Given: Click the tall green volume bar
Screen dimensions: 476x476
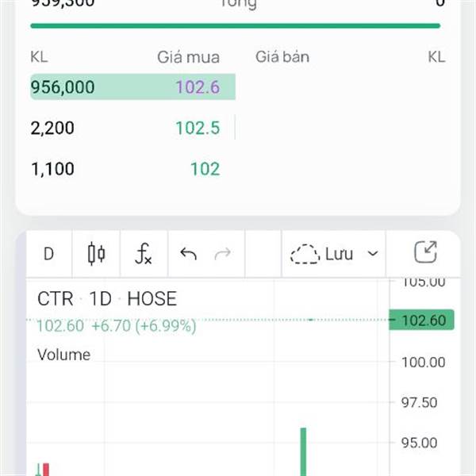Looking at the screenshot, I should coord(303,451).
